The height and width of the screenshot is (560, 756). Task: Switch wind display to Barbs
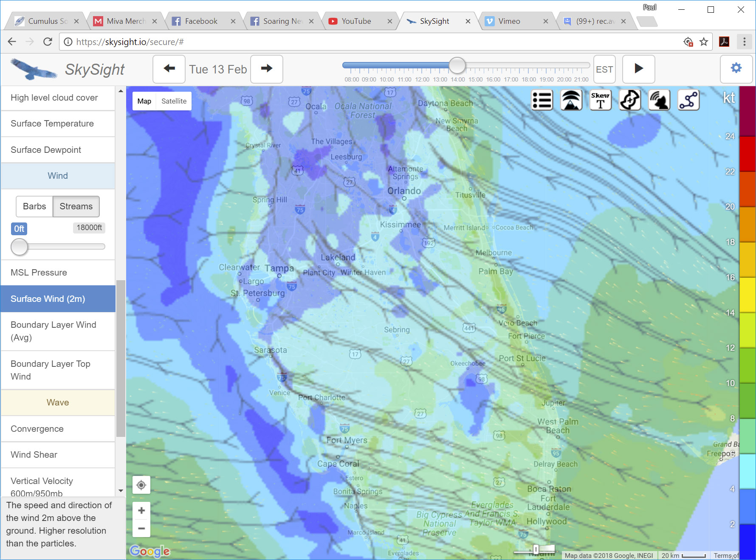(34, 206)
